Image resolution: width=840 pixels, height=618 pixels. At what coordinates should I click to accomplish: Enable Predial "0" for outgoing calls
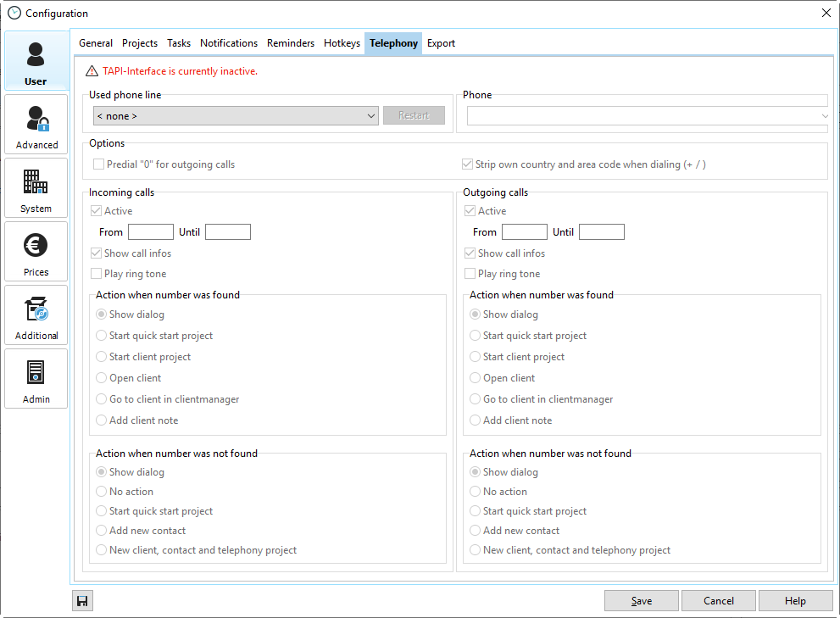coord(99,164)
